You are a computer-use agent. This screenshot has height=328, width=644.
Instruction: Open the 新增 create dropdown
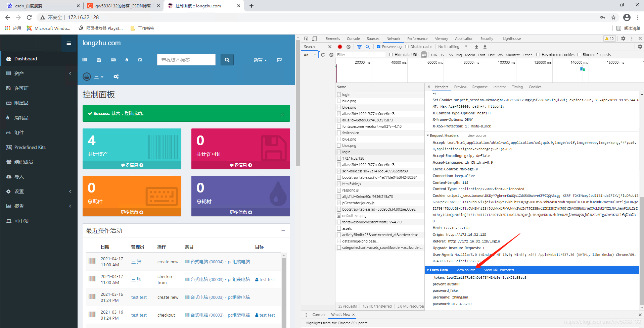point(260,60)
